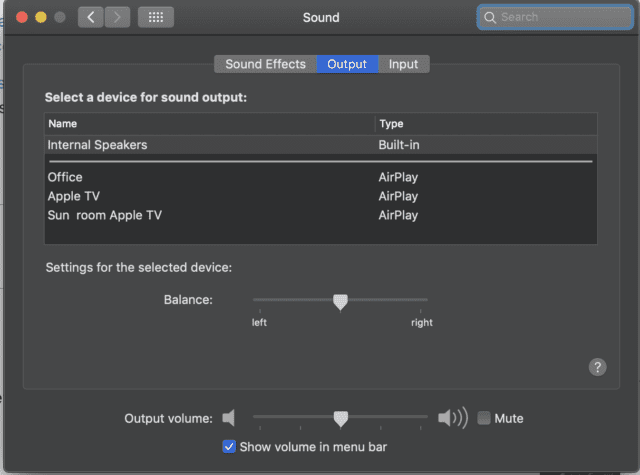Viewport: 640px width, 475px height.
Task: Switch to the Input tab
Action: pos(404,64)
